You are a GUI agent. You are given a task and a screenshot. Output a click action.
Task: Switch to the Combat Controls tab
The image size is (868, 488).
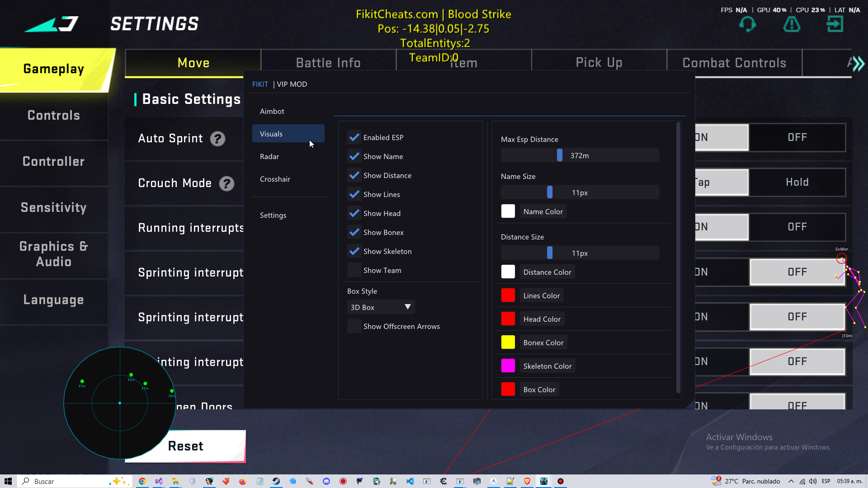point(734,63)
